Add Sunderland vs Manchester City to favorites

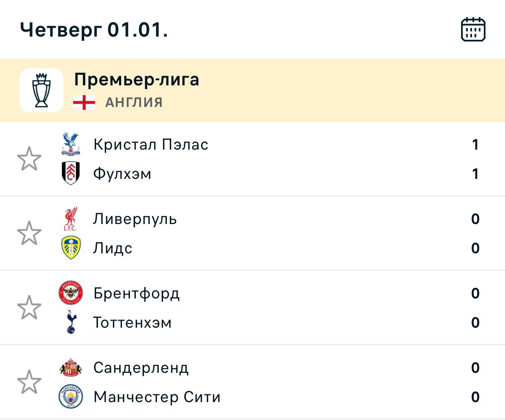click(x=29, y=382)
